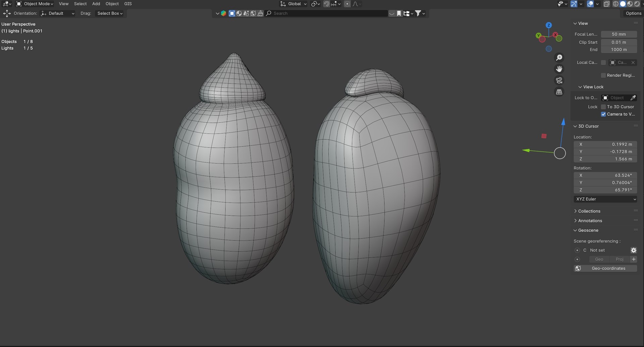Switch to rendered shading
Viewport: 644px width, 347px height.
click(637, 4)
